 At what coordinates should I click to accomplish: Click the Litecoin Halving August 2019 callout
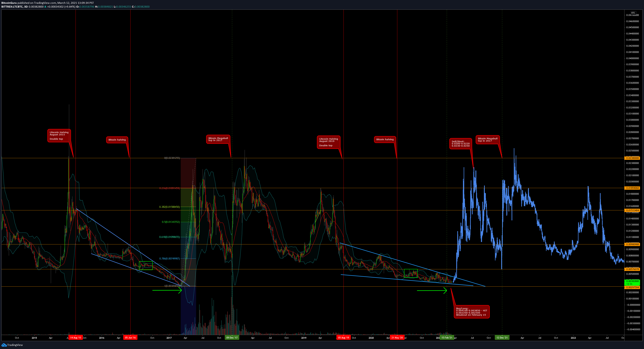pyautogui.click(x=328, y=142)
